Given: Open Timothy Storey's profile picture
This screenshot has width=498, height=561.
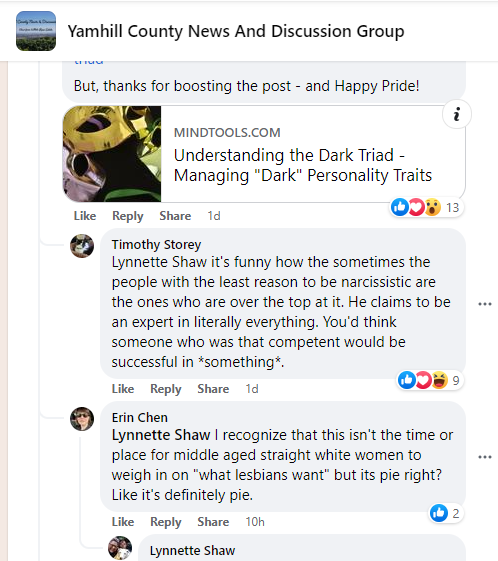Looking at the screenshot, I should 82,246.
